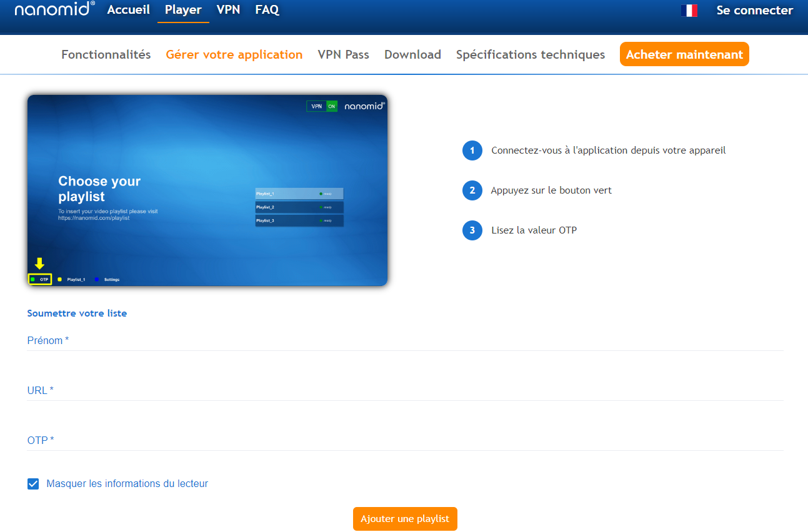Click the Soumettre votre liste heading
The image size is (808, 532).
[77, 313]
